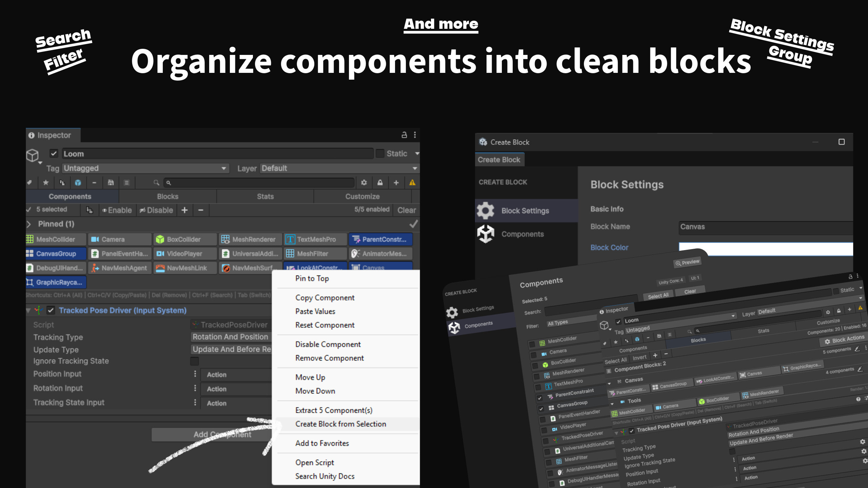Screen dimensions: 868x488
Task: Open the Layer Default dropdown
Action: click(339, 168)
